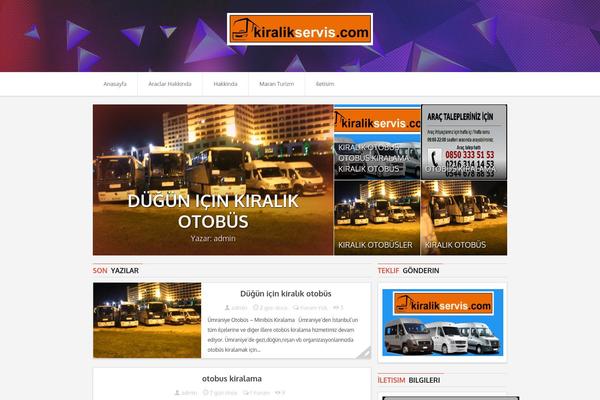600x400 pixels.
Task: Click the phone number 0850 333 51 53
Action: 470,155
